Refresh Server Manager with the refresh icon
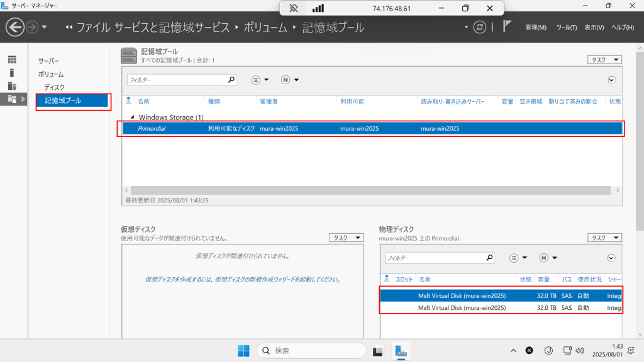 pos(479,27)
